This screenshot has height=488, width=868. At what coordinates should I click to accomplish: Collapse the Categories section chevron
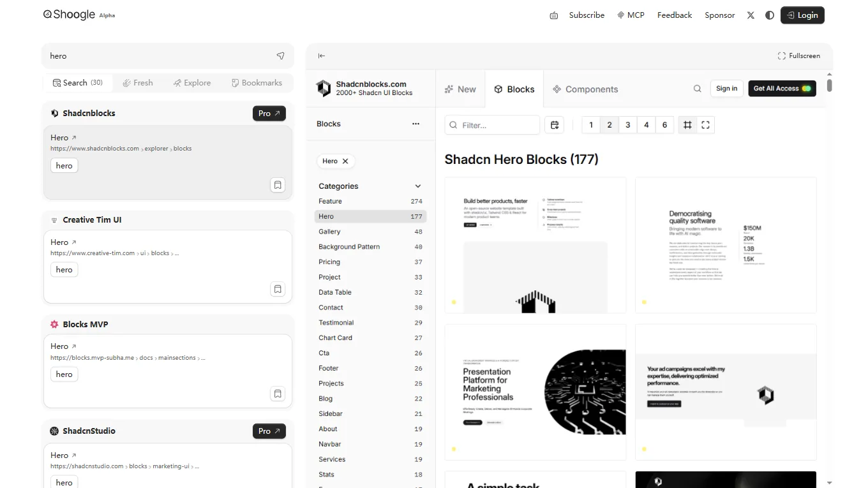(418, 186)
